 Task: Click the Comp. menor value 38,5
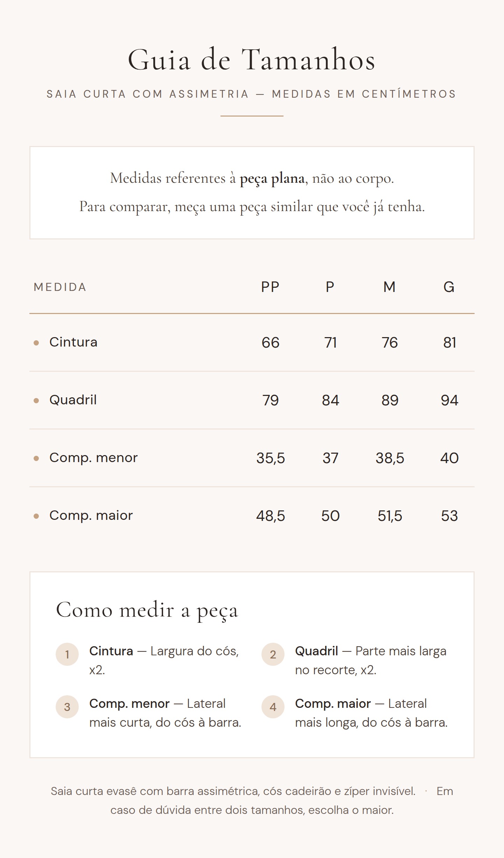[x=390, y=458]
